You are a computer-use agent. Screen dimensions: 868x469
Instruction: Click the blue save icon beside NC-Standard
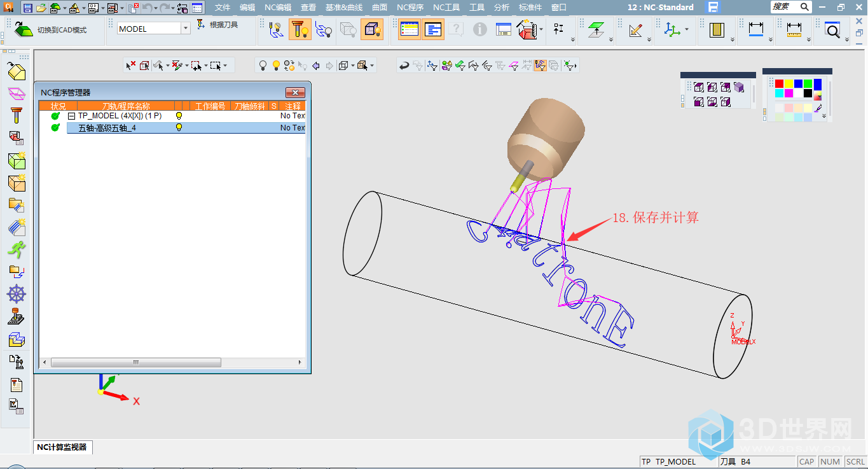coord(713,8)
